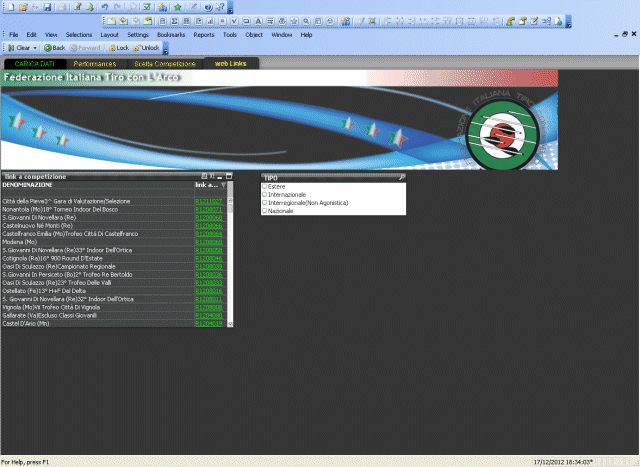Click Gallarate (Va)Escluso Classi Giovanili row
The image size is (640, 467).
pos(98,316)
